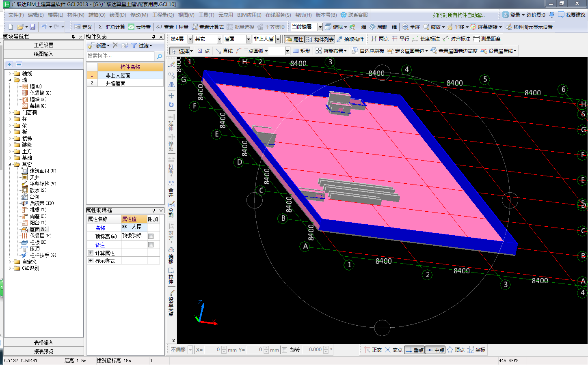Select the 两点 two-point axis tool
Screen dimensions: 588x365
coord(380,39)
